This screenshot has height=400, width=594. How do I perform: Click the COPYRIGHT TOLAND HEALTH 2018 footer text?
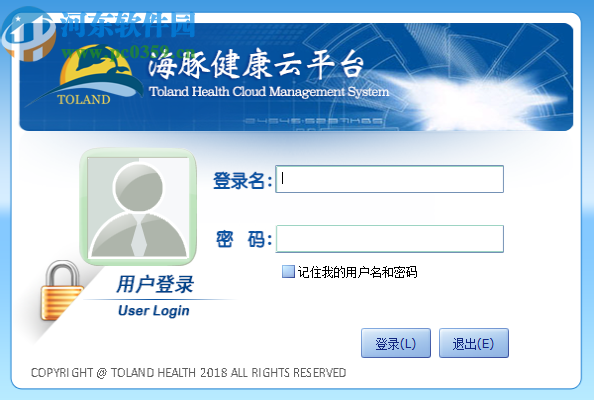click(x=188, y=373)
